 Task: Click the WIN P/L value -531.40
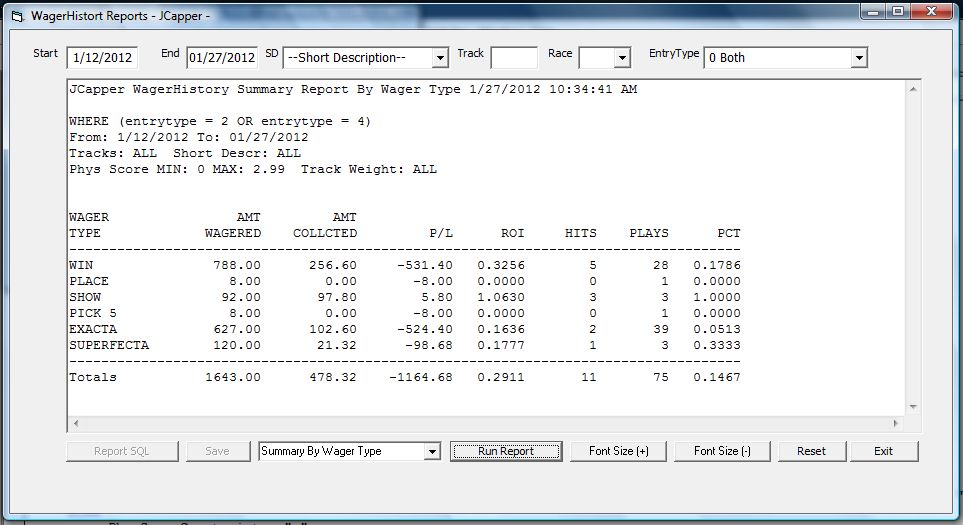(425, 265)
